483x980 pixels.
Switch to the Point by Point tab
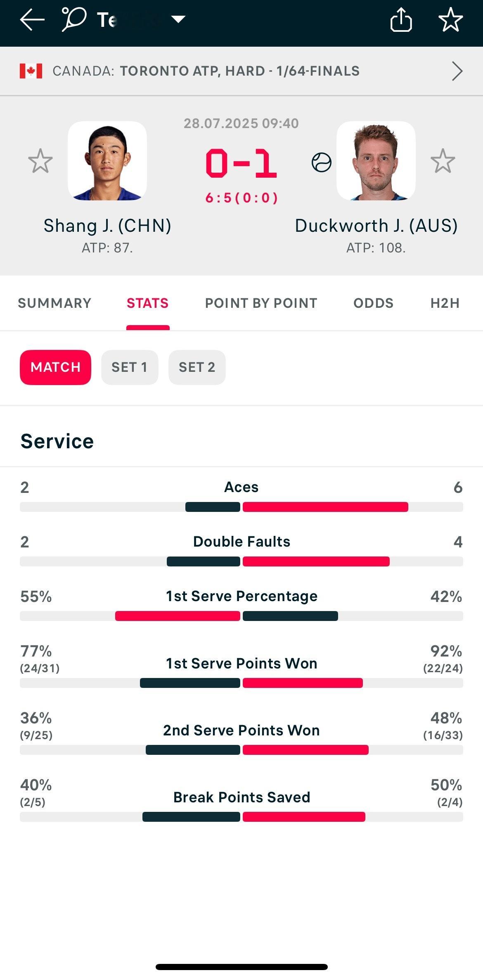(x=261, y=303)
